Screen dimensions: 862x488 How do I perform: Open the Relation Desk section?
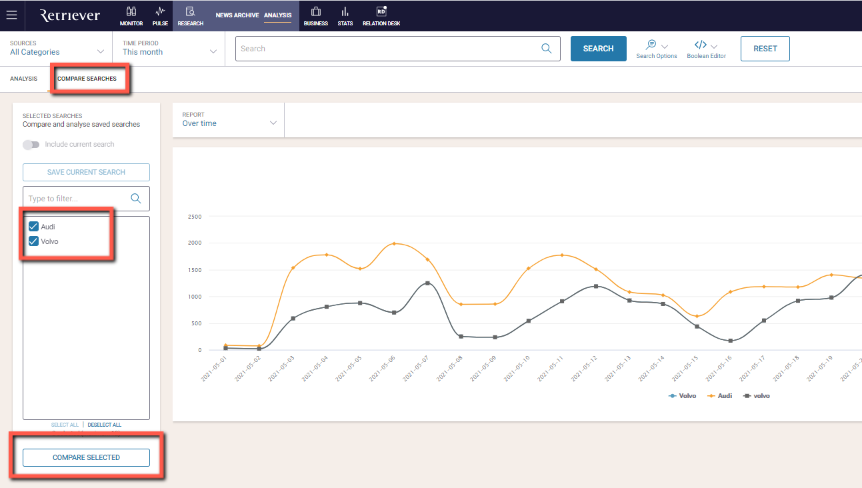point(381,16)
